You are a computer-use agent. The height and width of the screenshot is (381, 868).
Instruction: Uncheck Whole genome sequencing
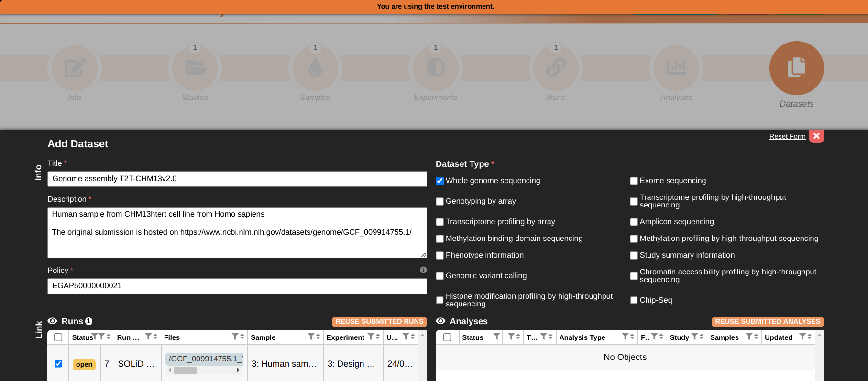click(439, 181)
